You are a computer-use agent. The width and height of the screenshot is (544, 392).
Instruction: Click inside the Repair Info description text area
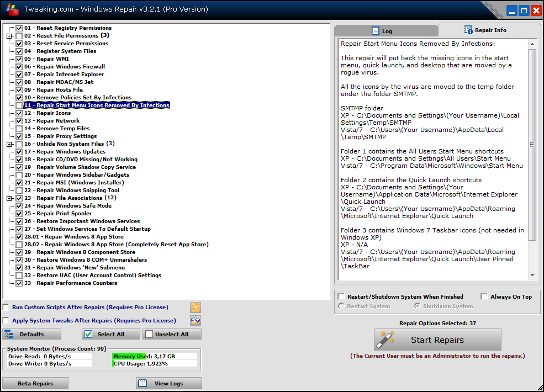(432, 159)
